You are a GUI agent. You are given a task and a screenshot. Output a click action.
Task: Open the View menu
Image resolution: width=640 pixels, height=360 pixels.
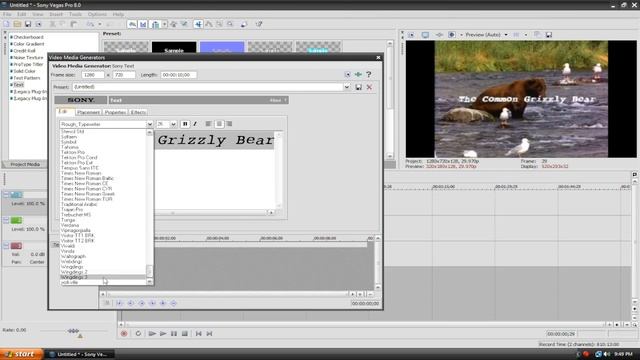(x=38, y=14)
